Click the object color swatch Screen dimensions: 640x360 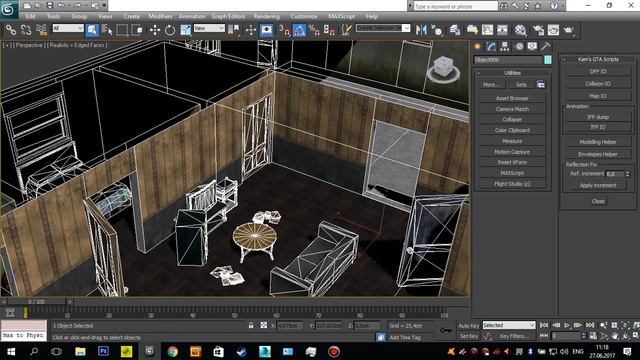tap(548, 60)
